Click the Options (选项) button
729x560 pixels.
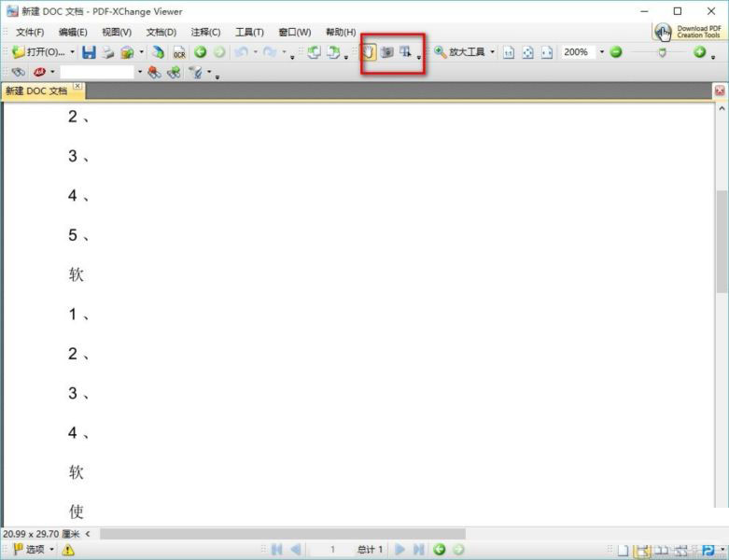coord(29,550)
